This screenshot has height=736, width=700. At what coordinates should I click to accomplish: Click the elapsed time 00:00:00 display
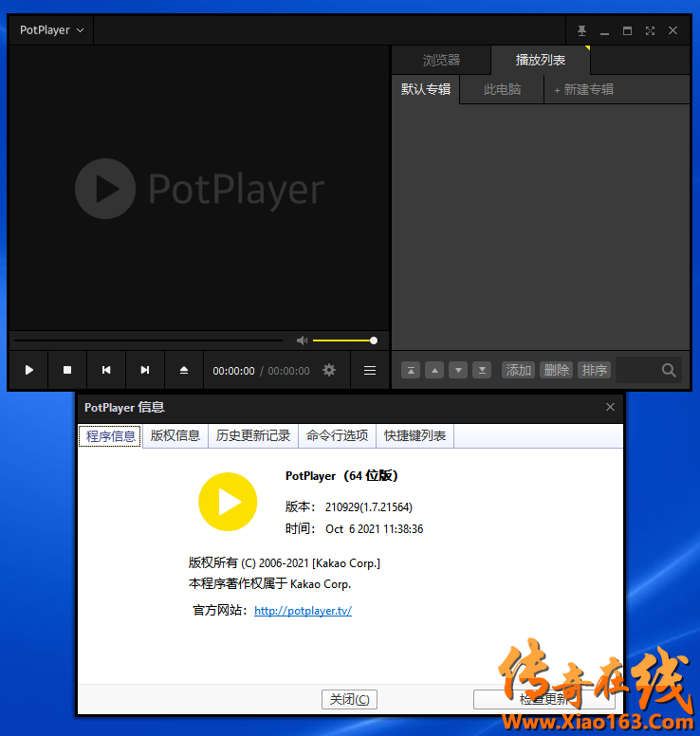pyautogui.click(x=233, y=371)
